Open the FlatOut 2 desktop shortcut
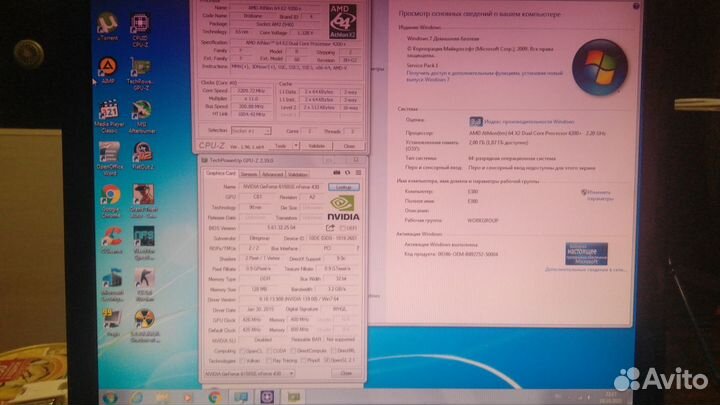720x405 pixels. [143, 156]
